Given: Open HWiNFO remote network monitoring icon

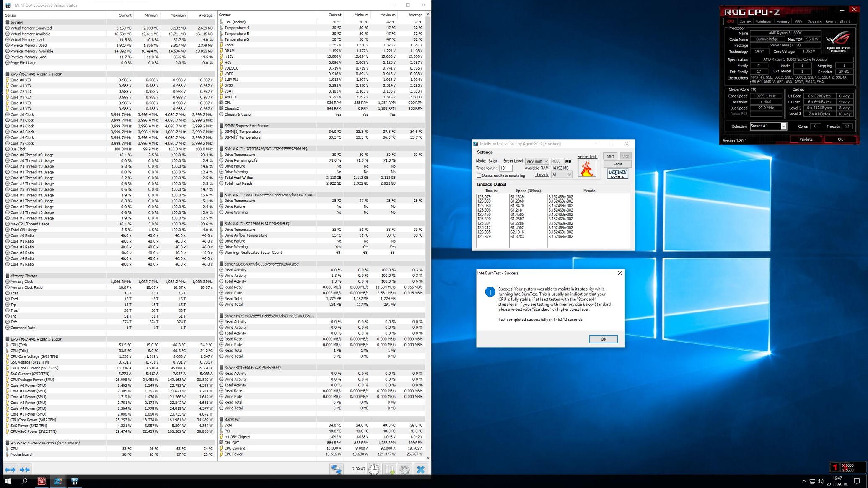Looking at the screenshot, I should [x=336, y=470].
